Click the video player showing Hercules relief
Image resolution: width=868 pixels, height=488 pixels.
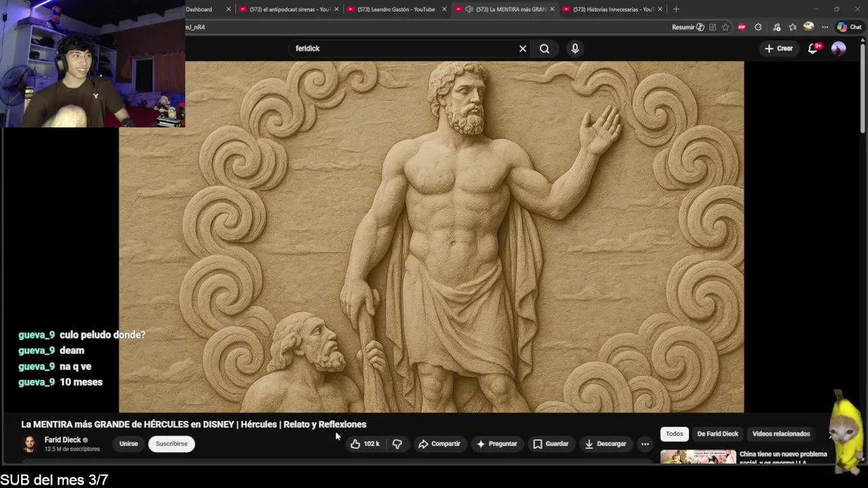click(x=431, y=237)
